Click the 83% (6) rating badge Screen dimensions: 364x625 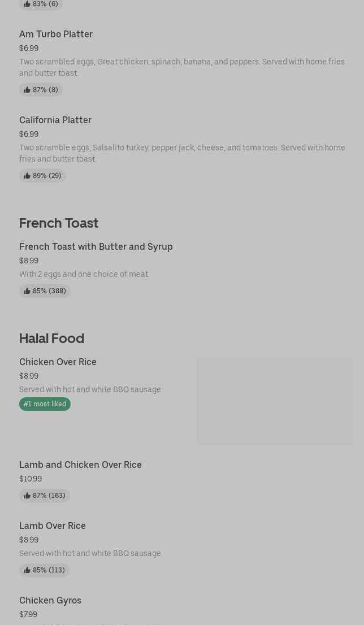pos(41,4)
